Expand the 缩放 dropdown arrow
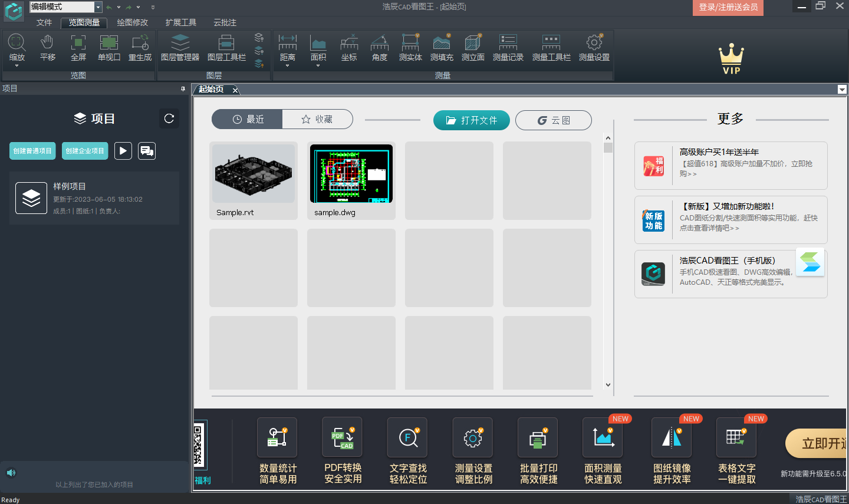 17,65
